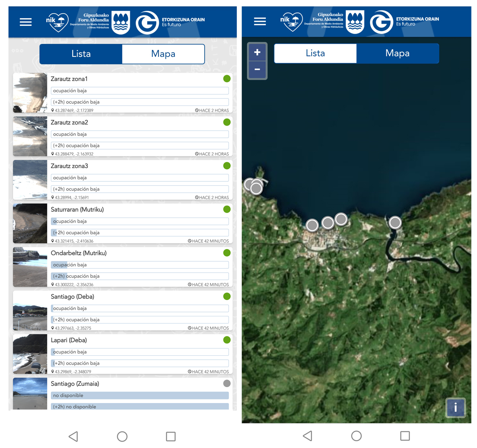
Task: Tap Zarautz zona2 HACE 2 HORAS timestamp
Action: coord(212,154)
